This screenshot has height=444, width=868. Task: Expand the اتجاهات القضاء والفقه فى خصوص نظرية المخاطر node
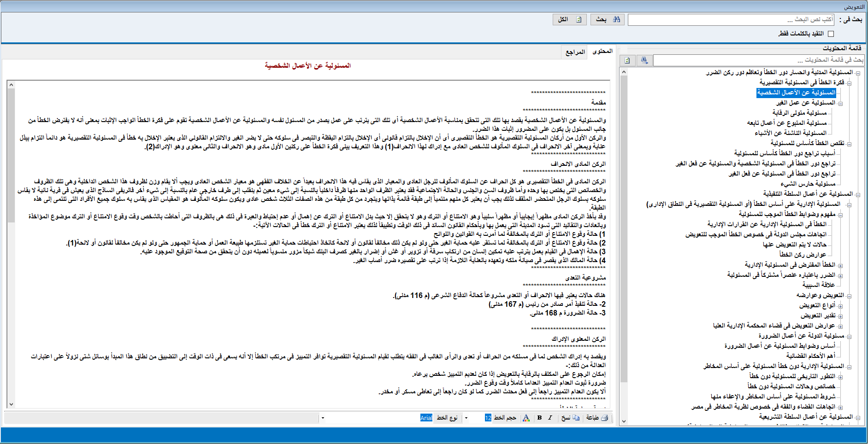click(x=840, y=407)
